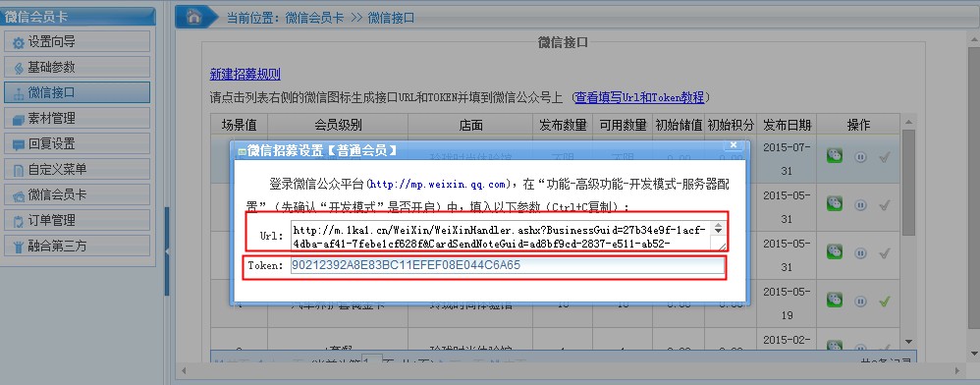Screen dimensions: 980x385
Task: Click the 发布日期 column header
Action: tap(787, 125)
